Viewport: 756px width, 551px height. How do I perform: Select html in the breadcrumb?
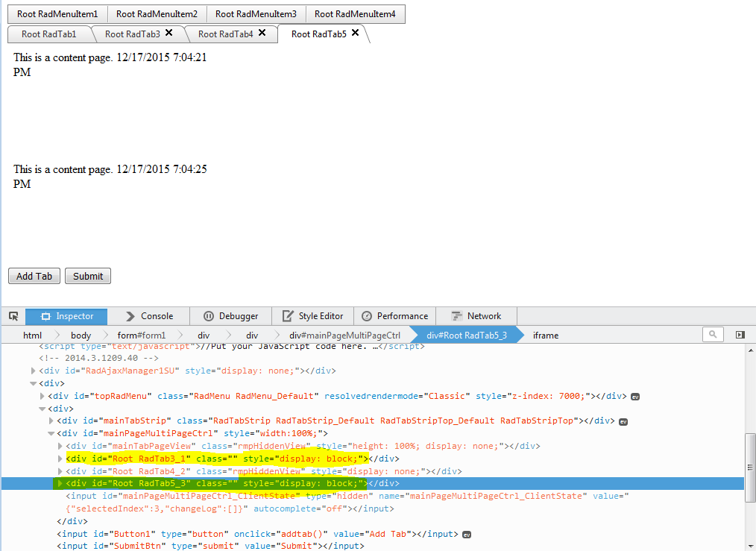(x=32, y=336)
